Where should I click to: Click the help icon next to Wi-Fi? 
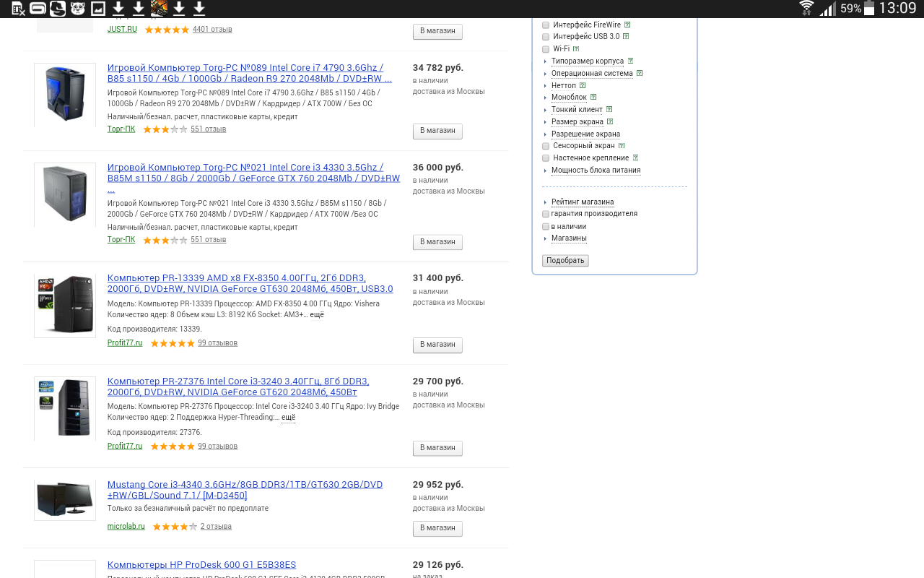click(576, 49)
